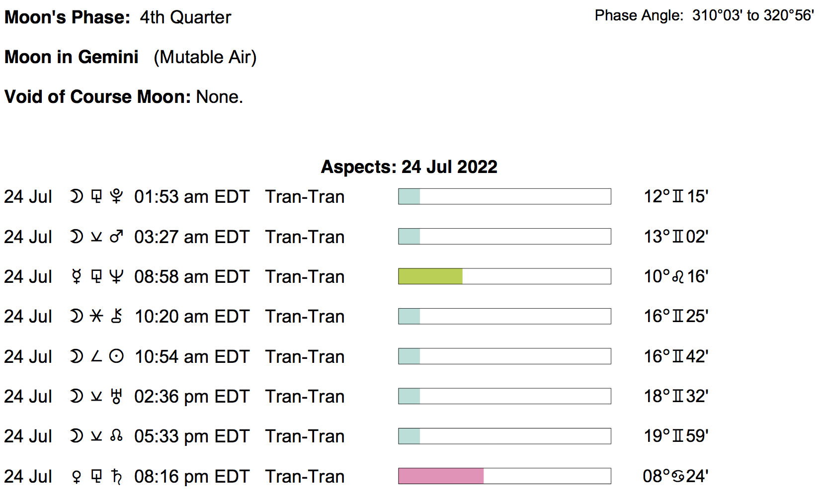Click the 'Void of Course Moon' label
This screenshot has height=504, width=827.
97,97
